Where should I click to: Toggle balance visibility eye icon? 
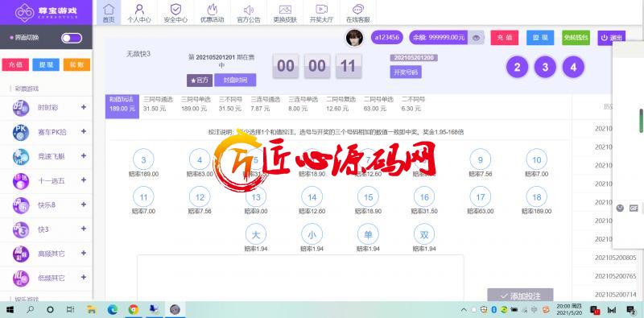476,37
